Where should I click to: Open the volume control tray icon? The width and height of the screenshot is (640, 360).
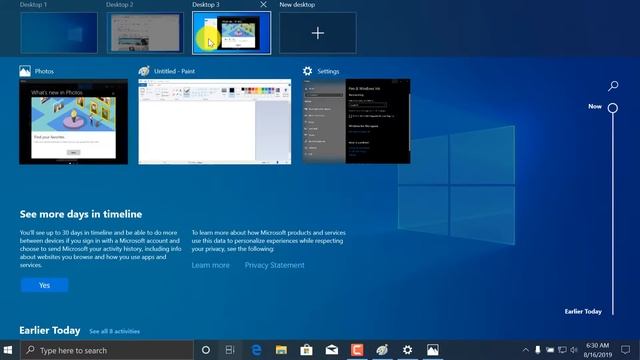click(x=574, y=350)
